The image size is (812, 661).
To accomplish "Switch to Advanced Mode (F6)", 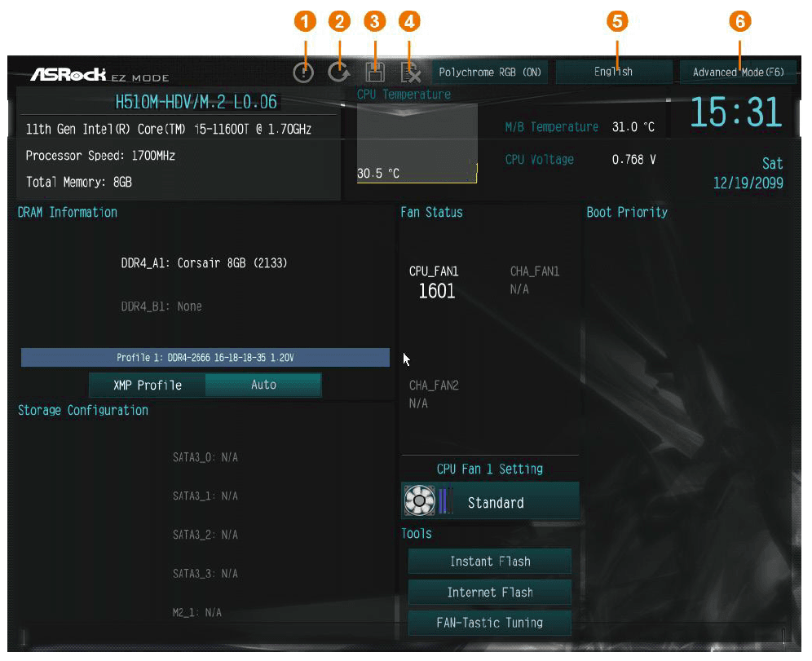I will tap(738, 73).
